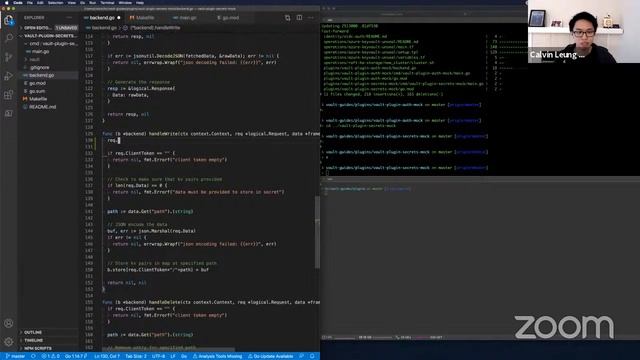Click the Apple menu icon
This screenshot has height=360, width=640.
tap(7, 2)
